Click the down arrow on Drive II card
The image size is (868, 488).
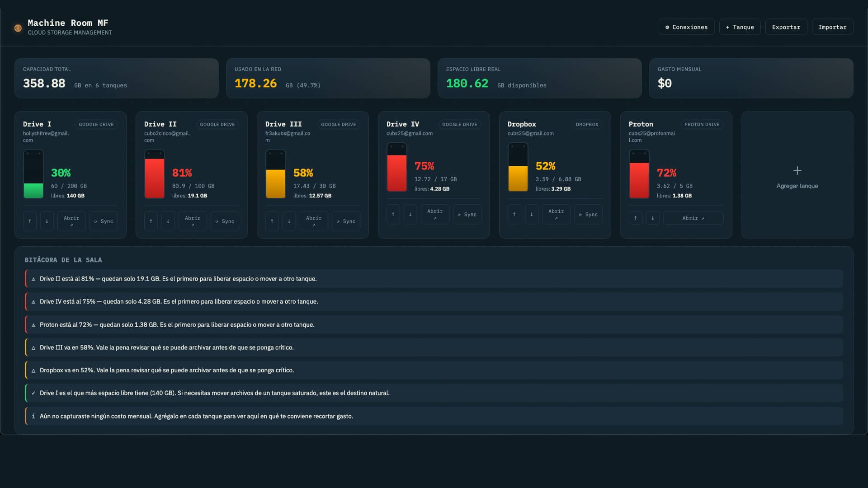click(x=168, y=221)
